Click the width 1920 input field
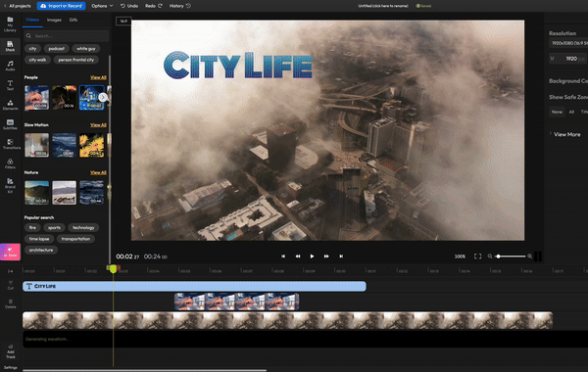Screen dimensions: 588x372 point(567,59)
